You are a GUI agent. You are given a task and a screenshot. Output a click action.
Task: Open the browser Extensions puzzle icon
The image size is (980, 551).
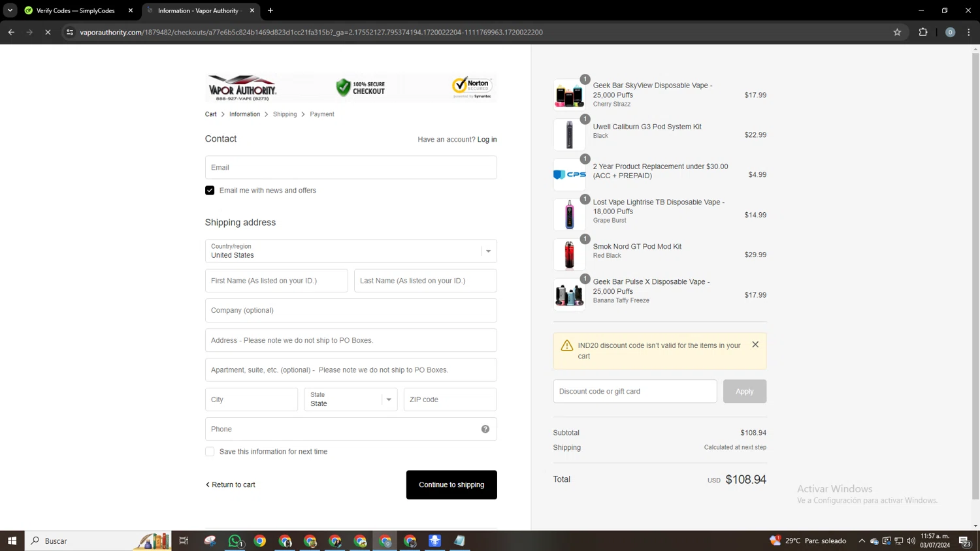pos(923,32)
